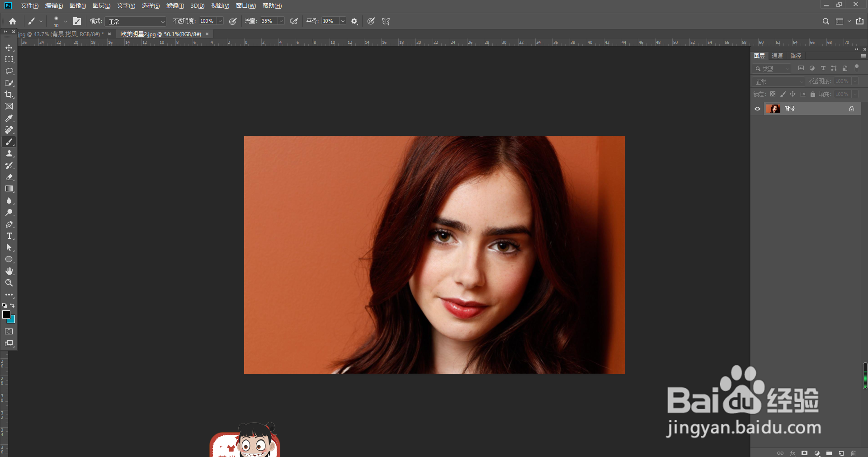868x457 pixels.
Task: Open the layers panel 正常 blend dropdown
Action: (778, 81)
